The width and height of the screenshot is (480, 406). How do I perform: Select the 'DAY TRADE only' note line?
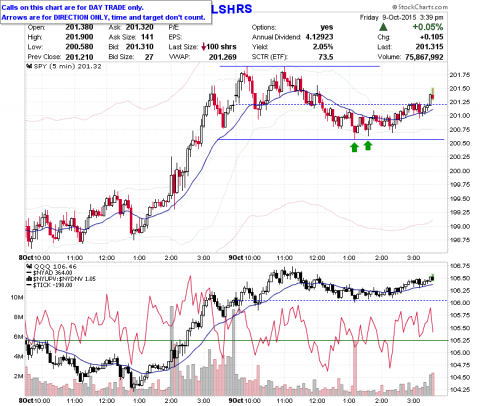(x=73, y=7)
